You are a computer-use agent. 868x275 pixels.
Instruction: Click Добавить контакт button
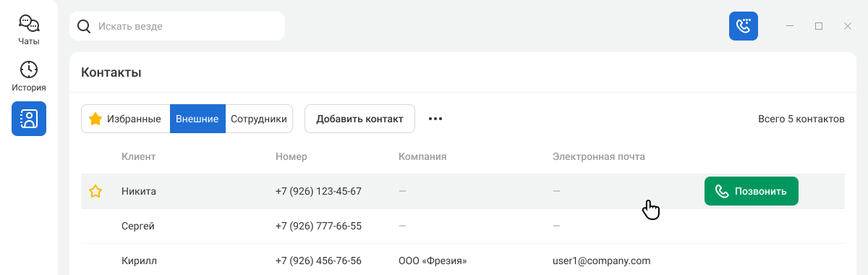[x=359, y=119]
